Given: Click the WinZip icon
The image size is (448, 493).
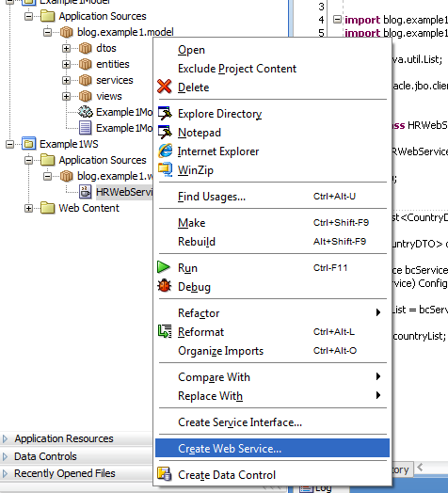Looking at the screenshot, I should tap(165, 169).
